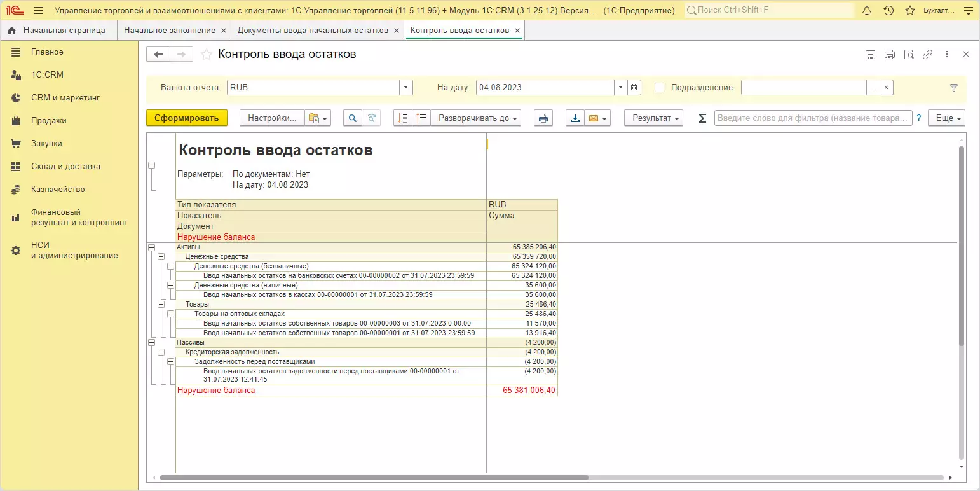
Task: Open the На дату dropdown arrow
Action: tap(621, 88)
